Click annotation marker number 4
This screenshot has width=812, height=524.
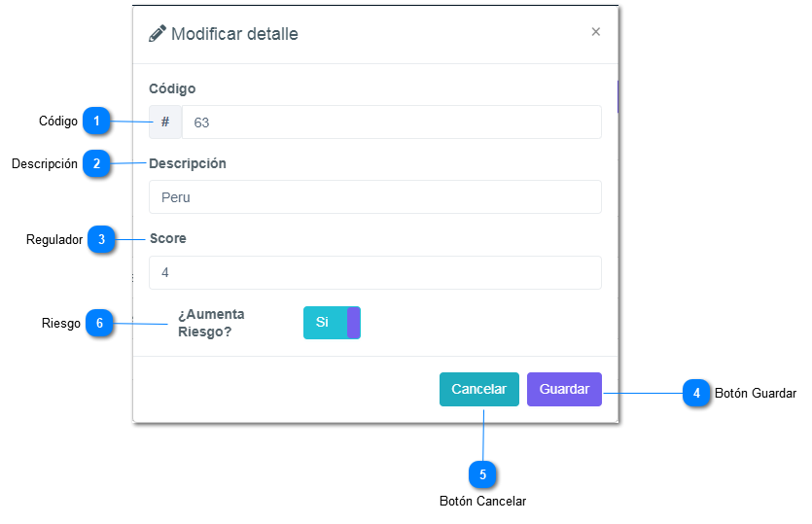[696, 393]
